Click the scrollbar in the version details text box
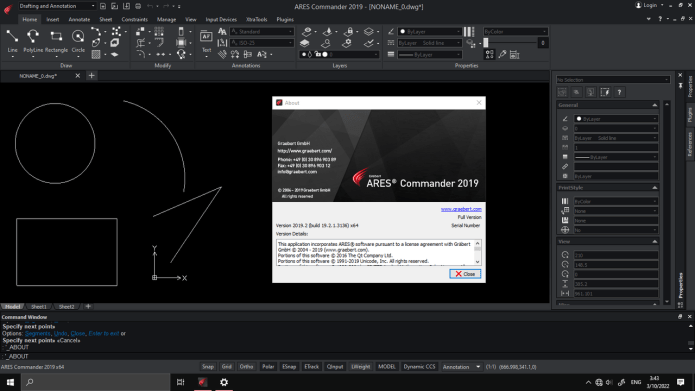This screenshot has width=695, height=391. (477, 253)
